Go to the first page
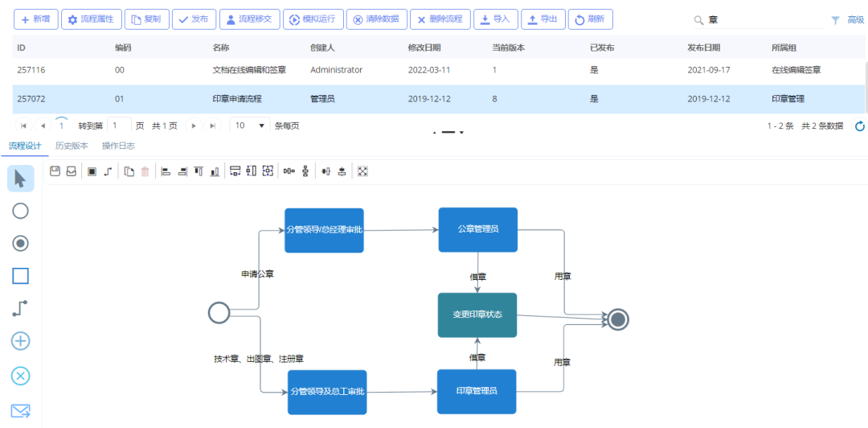Screen dimensions: 868x428 tap(24, 126)
